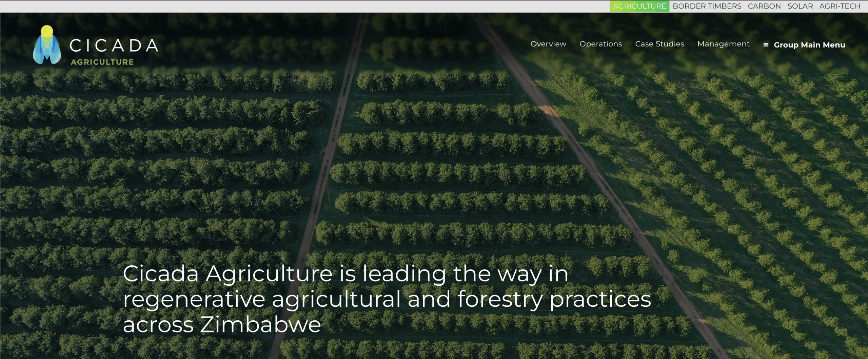
Task: Open the Group Main Menu
Action: [809, 45]
